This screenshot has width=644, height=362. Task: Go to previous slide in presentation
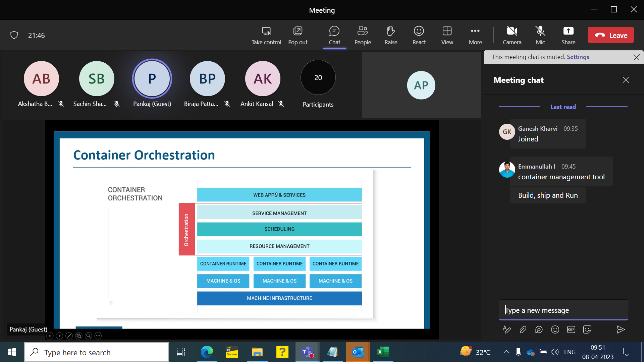point(50,336)
